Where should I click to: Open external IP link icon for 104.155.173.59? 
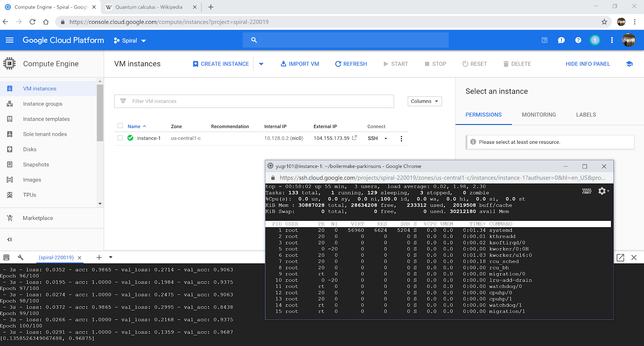pyautogui.click(x=354, y=138)
